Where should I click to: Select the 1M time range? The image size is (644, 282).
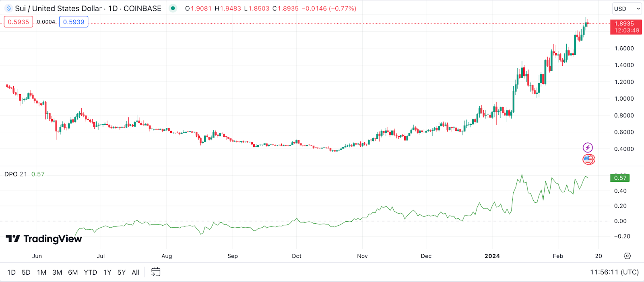coord(41,272)
